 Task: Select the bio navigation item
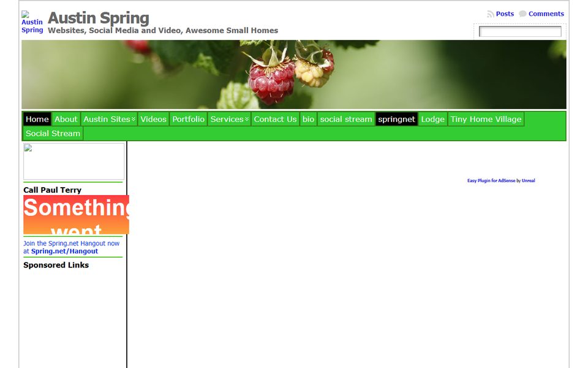coord(308,119)
